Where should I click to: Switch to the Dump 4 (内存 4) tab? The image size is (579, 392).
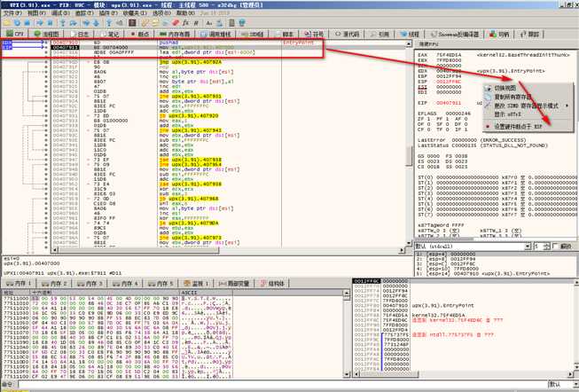[126, 284]
